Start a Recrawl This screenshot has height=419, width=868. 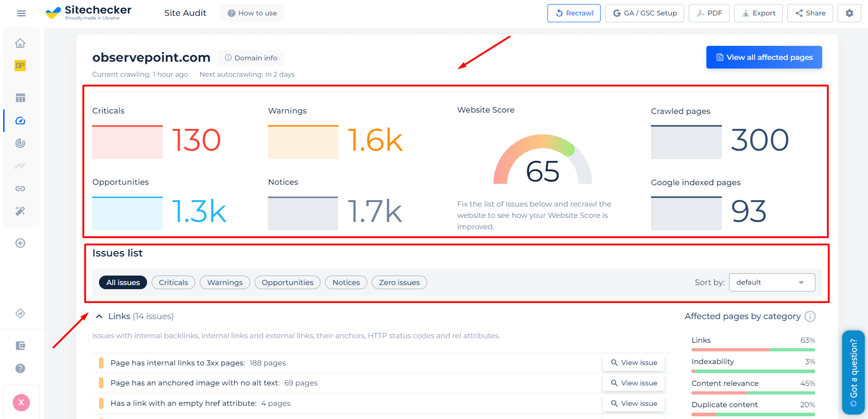tap(574, 13)
